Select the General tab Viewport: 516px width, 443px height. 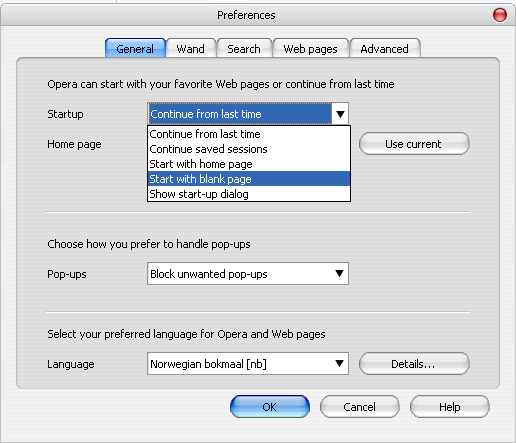tap(135, 49)
